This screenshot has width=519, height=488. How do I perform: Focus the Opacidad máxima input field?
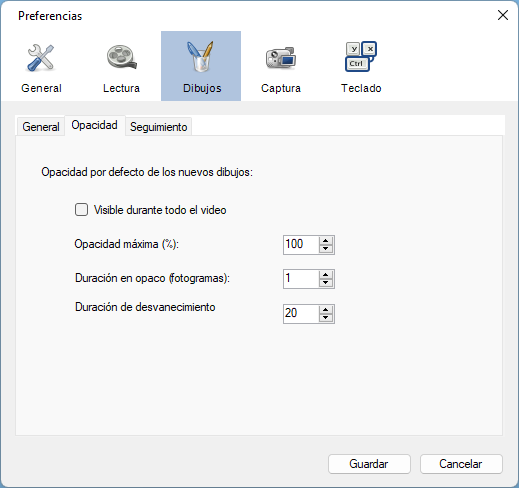(x=301, y=245)
